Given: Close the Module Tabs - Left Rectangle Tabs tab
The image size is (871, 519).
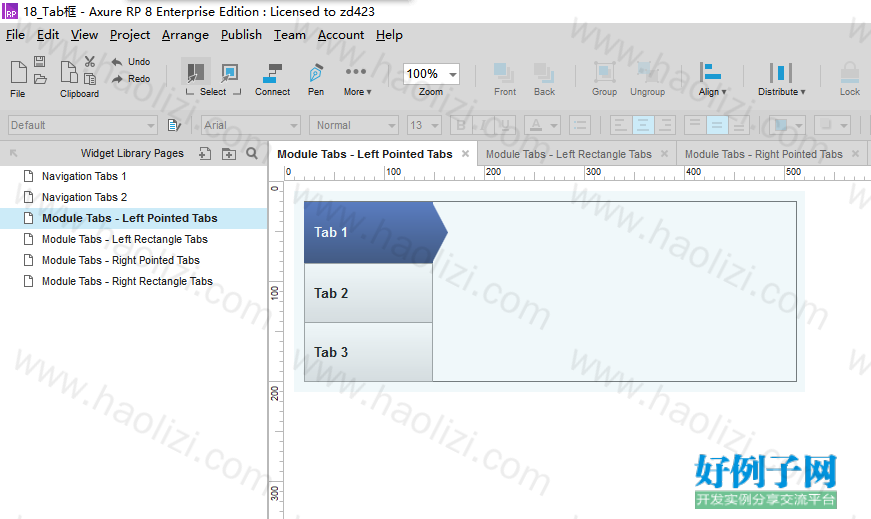Looking at the screenshot, I should click(x=664, y=153).
